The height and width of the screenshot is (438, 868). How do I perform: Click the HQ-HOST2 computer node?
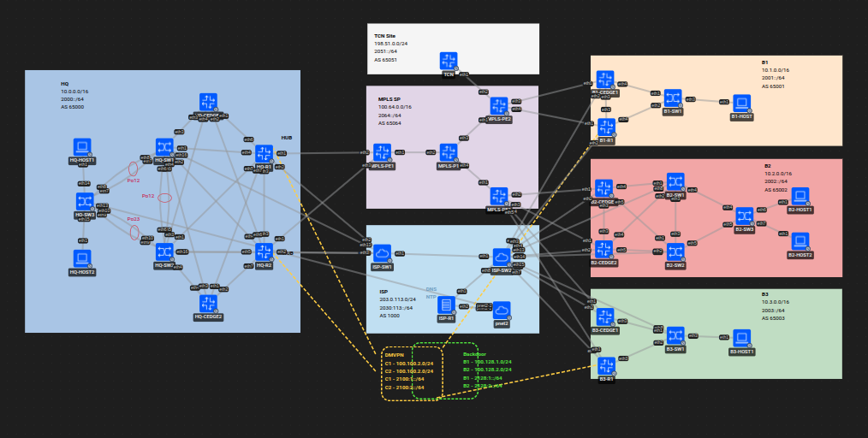coord(82,258)
